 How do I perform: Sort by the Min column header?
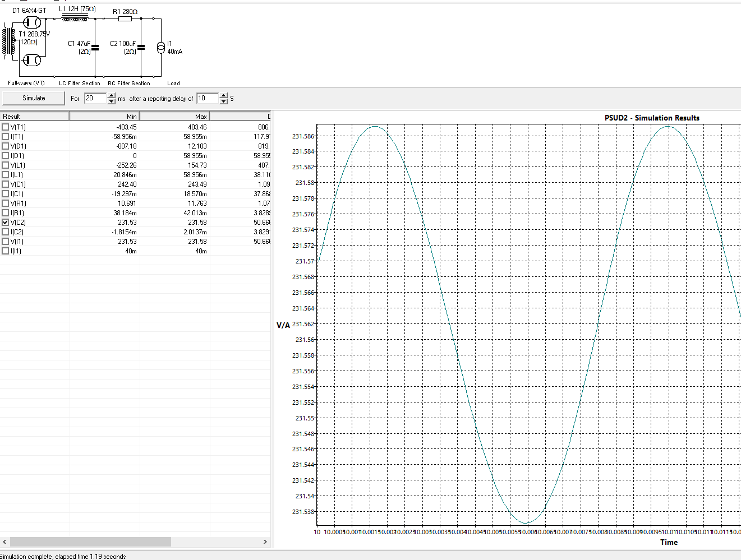[x=104, y=117]
